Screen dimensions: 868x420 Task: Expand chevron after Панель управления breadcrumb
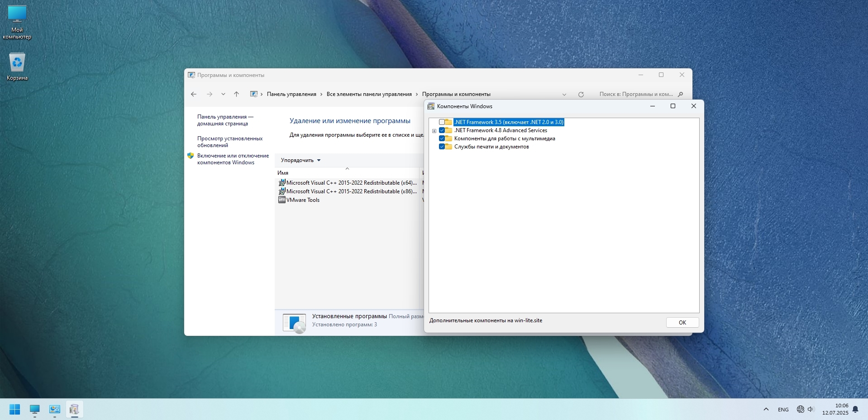(x=321, y=94)
